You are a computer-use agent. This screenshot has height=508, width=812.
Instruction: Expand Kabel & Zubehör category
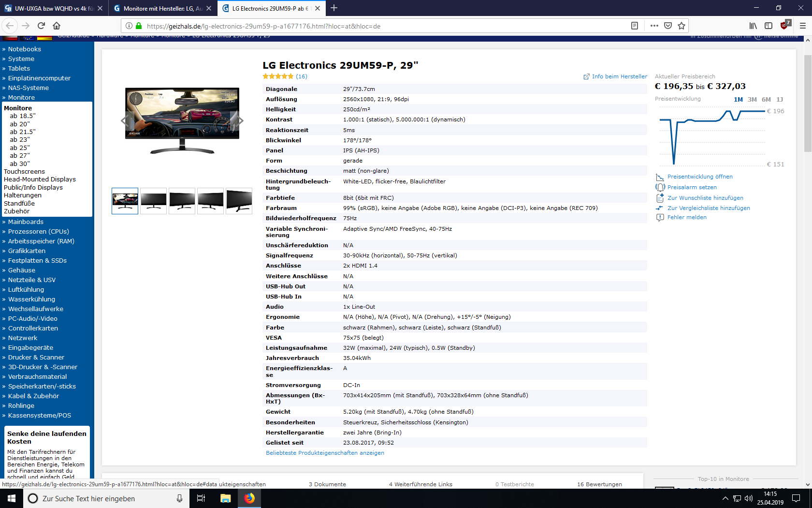(x=33, y=396)
